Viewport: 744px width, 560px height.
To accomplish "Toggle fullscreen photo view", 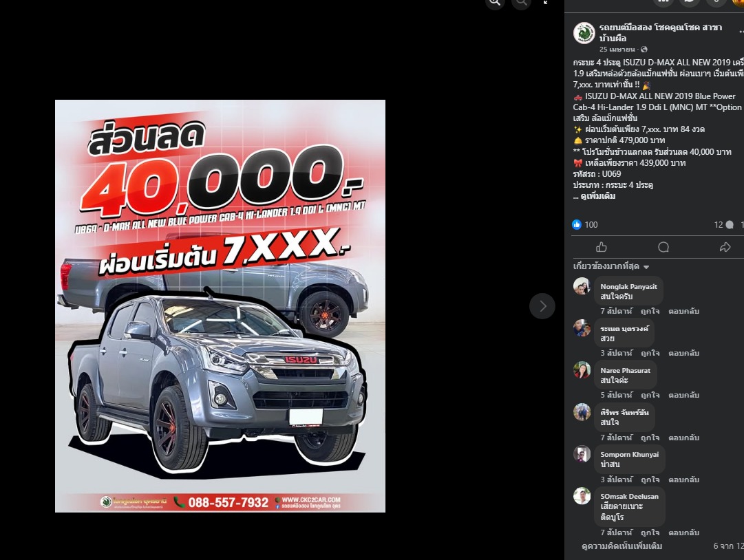I will click(x=546, y=2).
